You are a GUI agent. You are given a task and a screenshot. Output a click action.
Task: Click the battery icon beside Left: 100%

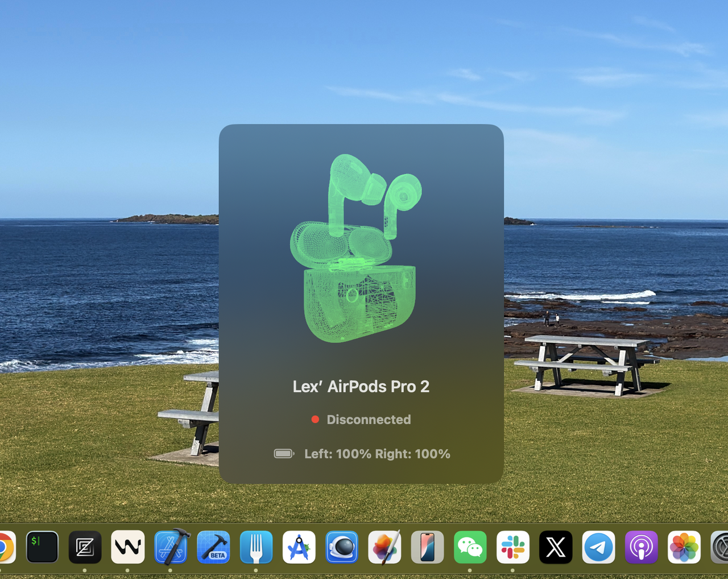[x=284, y=454]
